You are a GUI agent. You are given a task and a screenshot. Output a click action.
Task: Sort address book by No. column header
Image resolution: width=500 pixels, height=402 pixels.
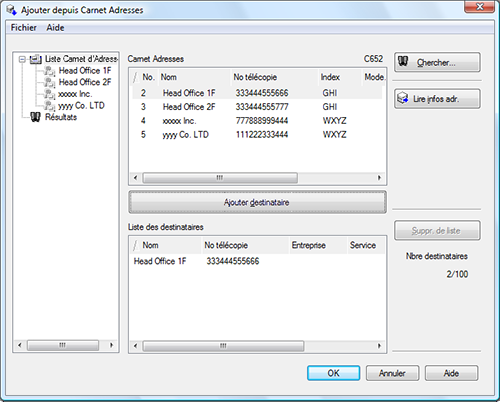(x=145, y=77)
